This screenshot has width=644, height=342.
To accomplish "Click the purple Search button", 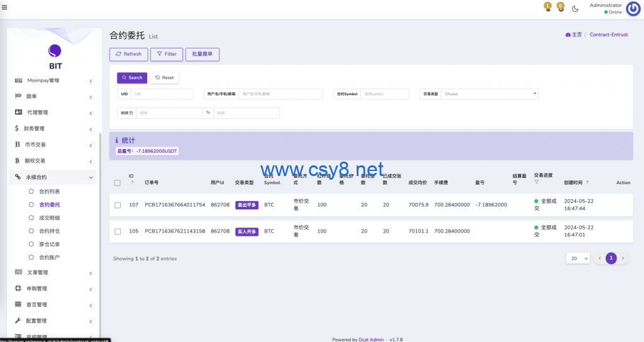I will [x=132, y=77].
